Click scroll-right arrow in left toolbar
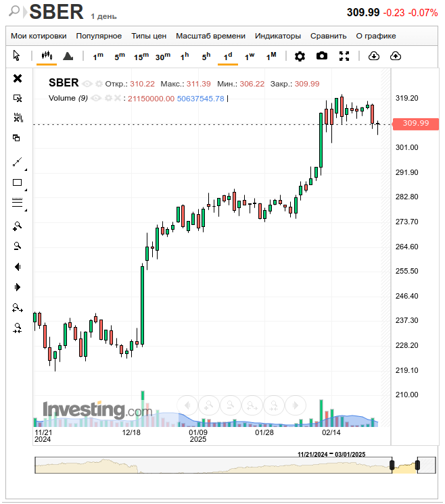The height and width of the screenshot is (504, 445). coord(18,287)
